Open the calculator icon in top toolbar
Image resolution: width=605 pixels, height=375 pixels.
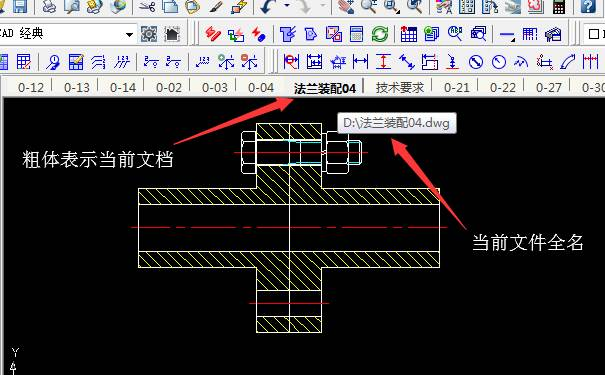tap(559, 7)
